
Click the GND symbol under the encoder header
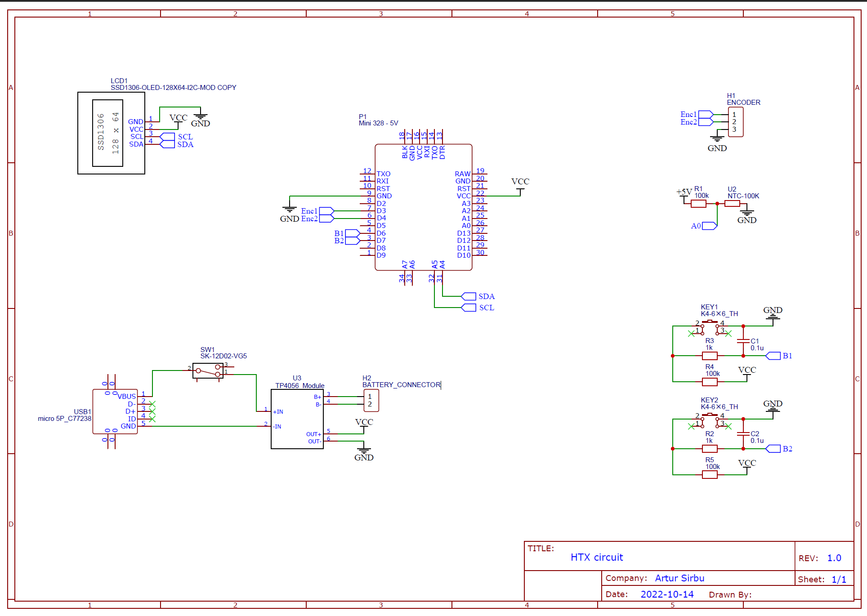pyautogui.click(x=717, y=138)
